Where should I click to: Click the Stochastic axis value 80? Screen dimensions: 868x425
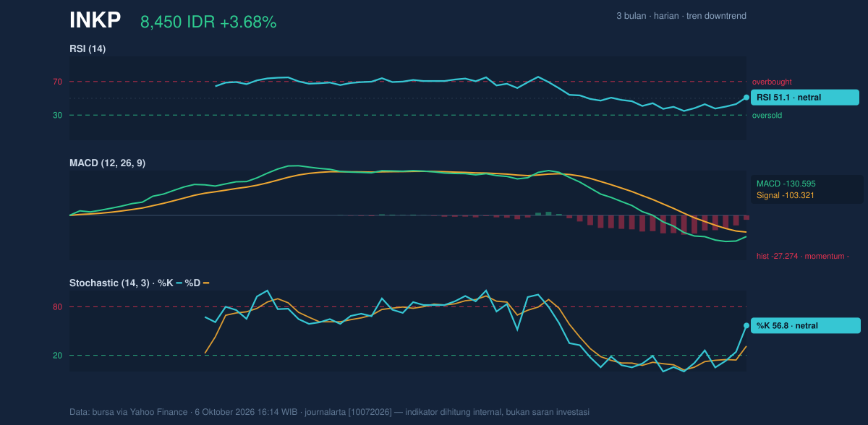click(x=57, y=308)
